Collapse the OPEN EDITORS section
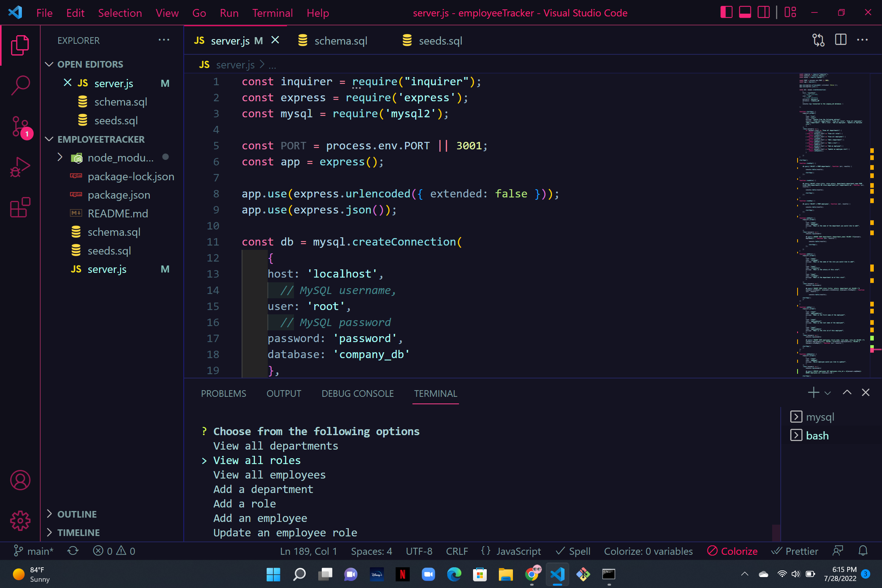The height and width of the screenshot is (588, 882). [x=49, y=64]
